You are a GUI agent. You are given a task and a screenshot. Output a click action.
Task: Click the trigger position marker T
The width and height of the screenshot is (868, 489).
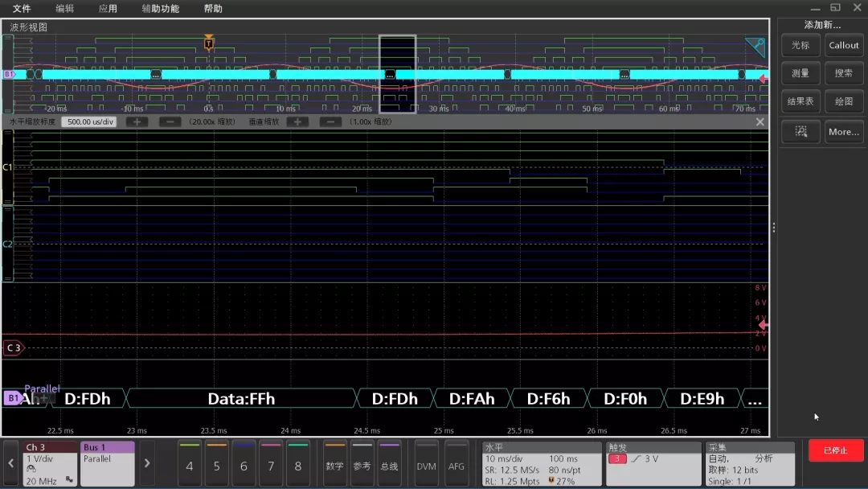(209, 43)
